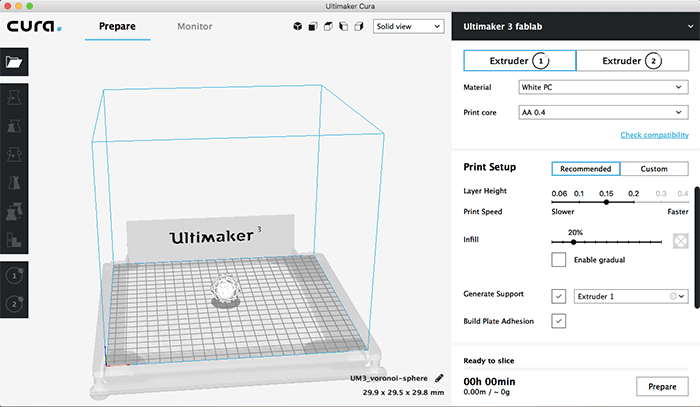The width and height of the screenshot is (700, 407).
Task: Uncheck Generate Support checkbox
Action: 558,296
